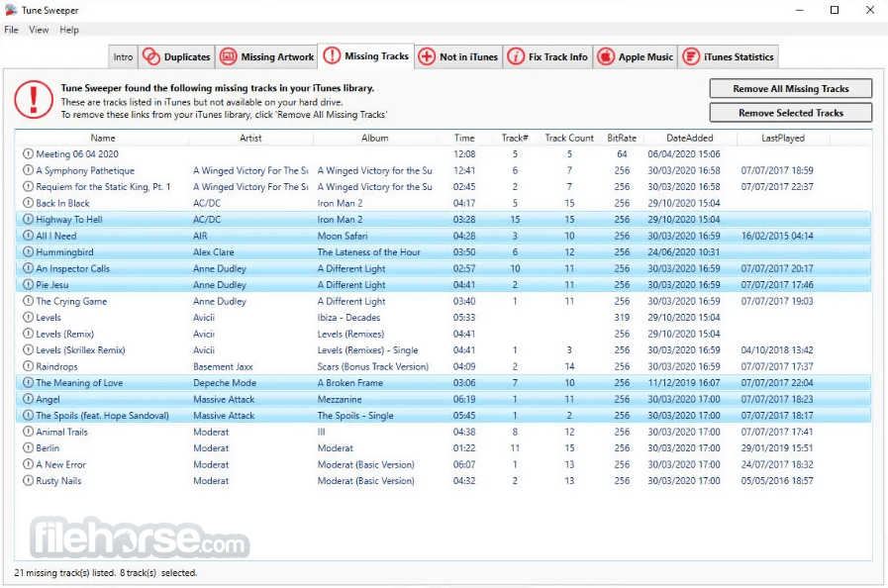This screenshot has width=888, height=588.
Task: Click warning icon beside Levels (Skrillex Remix)
Action: tap(28, 350)
